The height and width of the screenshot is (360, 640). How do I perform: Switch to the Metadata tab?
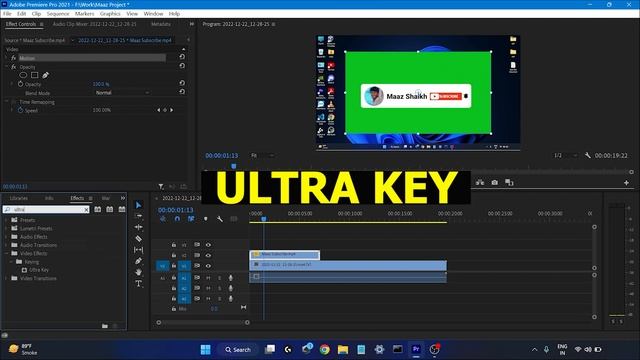tap(161, 24)
